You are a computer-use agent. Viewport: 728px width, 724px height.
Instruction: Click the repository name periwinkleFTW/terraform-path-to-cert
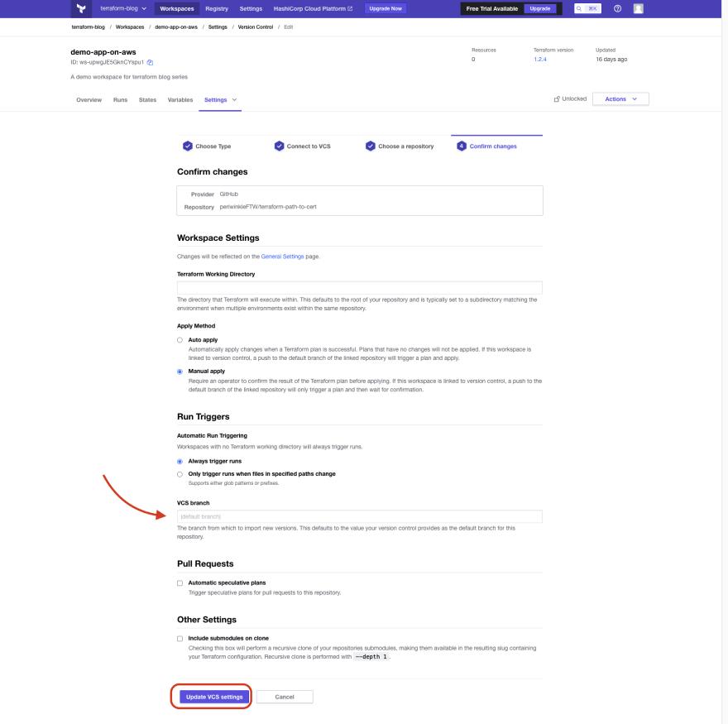tap(268, 207)
